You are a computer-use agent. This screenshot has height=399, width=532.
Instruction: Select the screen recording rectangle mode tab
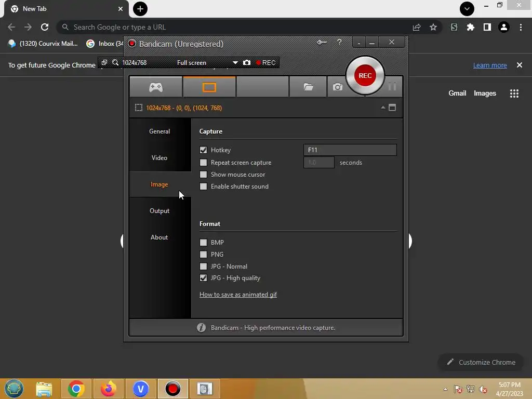pos(209,87)
